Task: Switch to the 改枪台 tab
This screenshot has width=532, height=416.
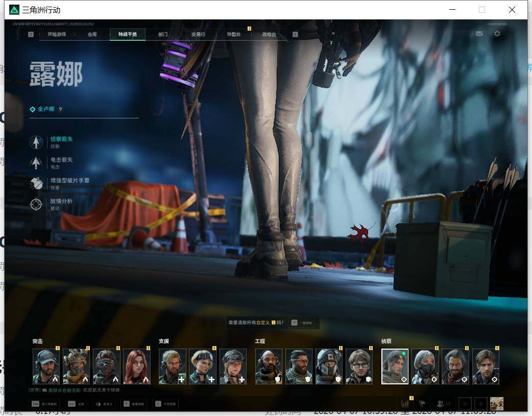Action: [x=269, y=34]
